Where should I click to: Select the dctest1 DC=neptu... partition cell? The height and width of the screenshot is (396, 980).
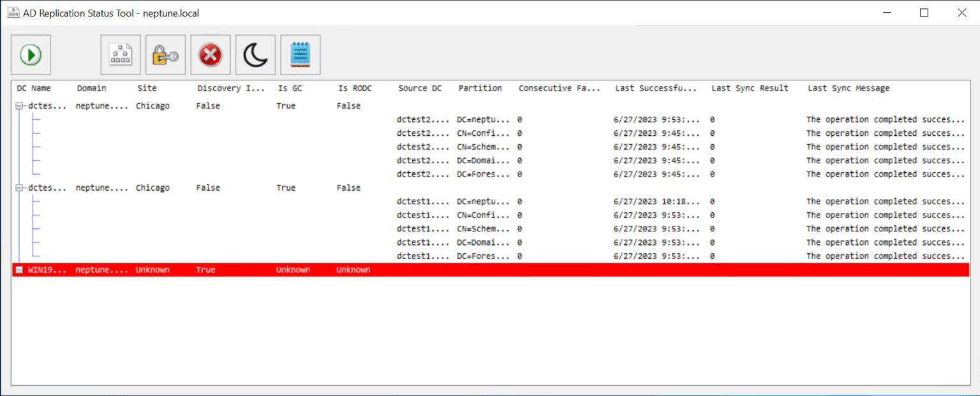(x=484, y=202)
